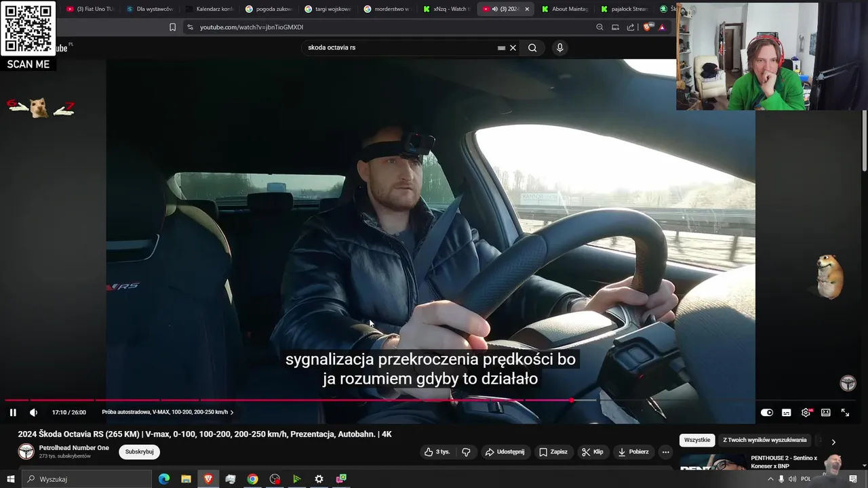Open Settings gear app in the taskbar
This screenshot has height=488, width=868.
coord(319,479)
